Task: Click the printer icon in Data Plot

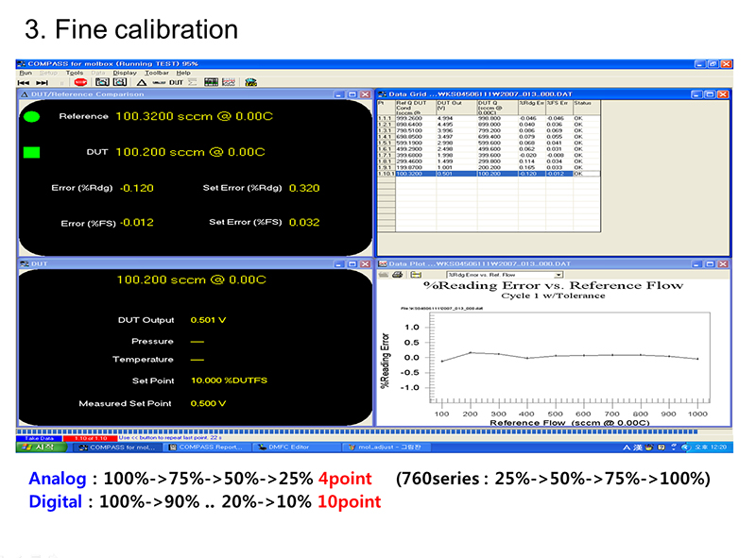Action: point(398,274)
